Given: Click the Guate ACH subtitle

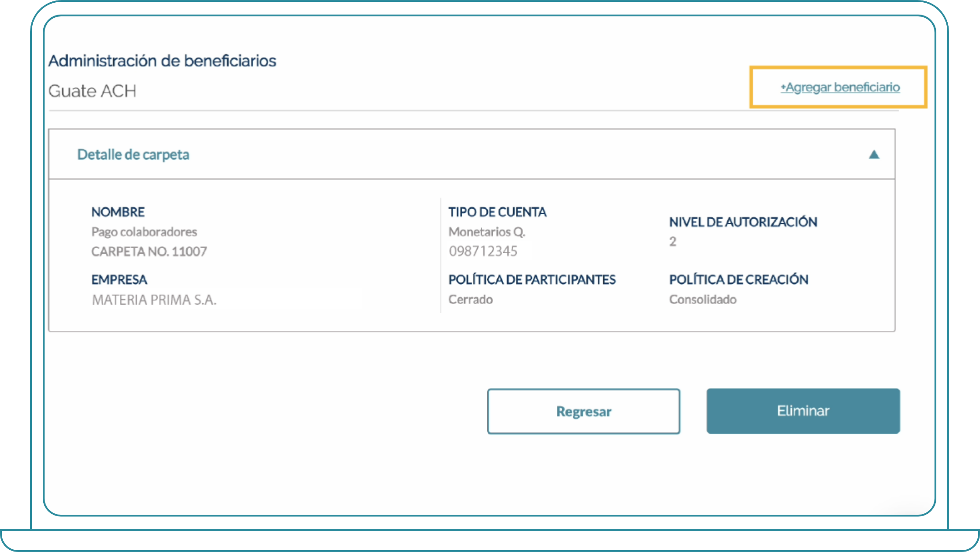Looking at the screenshot, I should click(92, 91).
